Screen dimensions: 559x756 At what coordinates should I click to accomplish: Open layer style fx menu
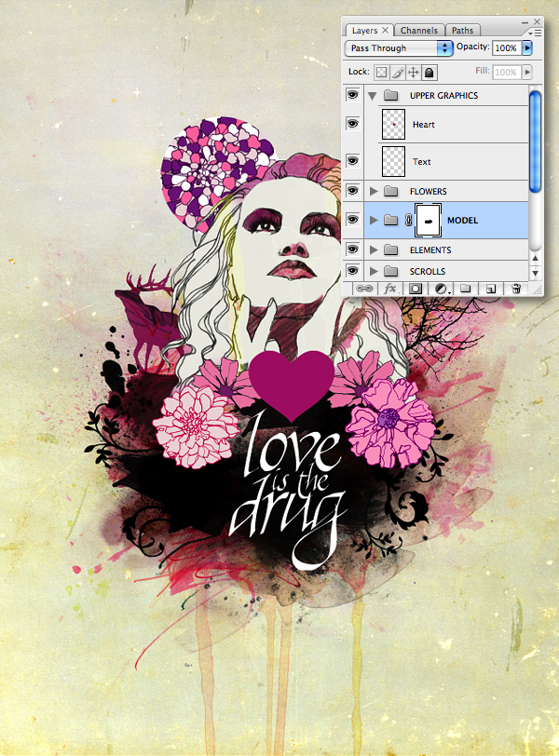tap(390, 289)
